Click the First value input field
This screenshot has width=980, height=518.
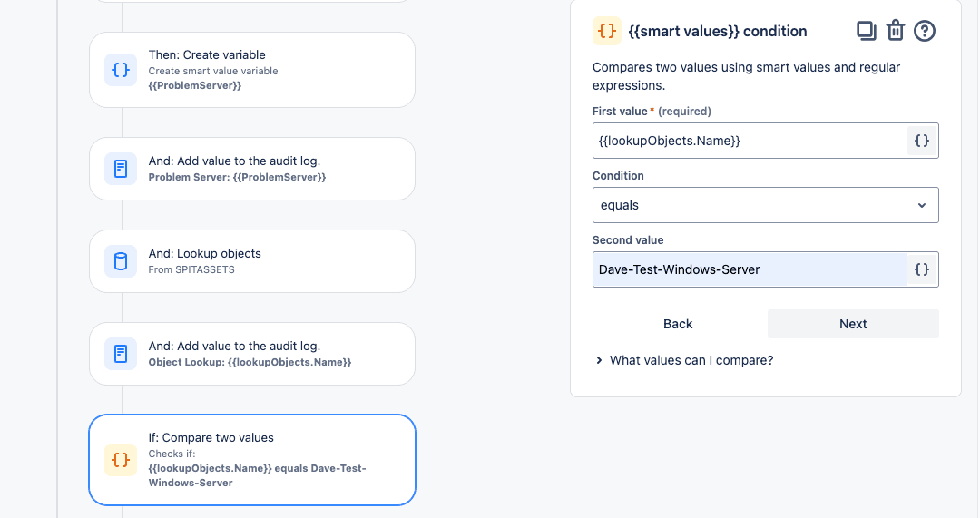click(x=750, y=141)
